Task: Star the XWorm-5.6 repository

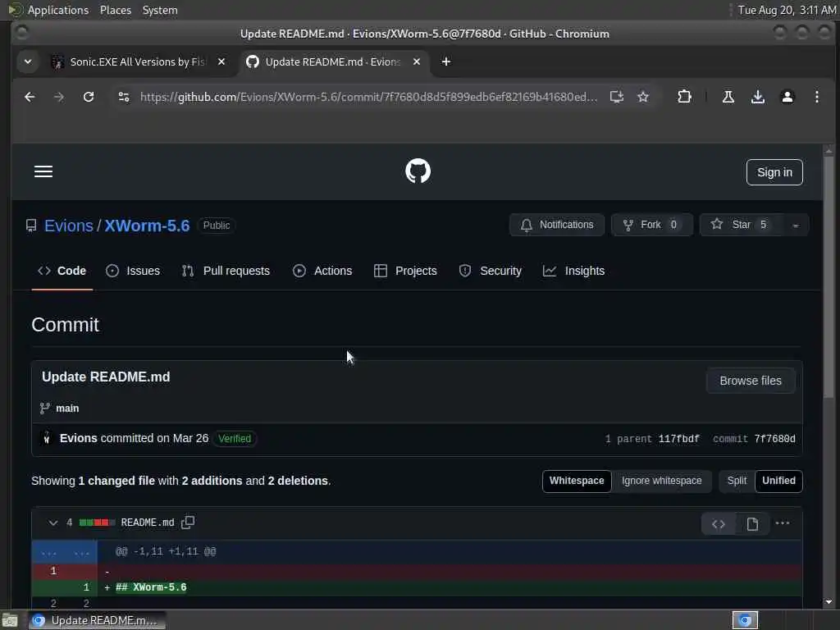Action: click(742, 225)
